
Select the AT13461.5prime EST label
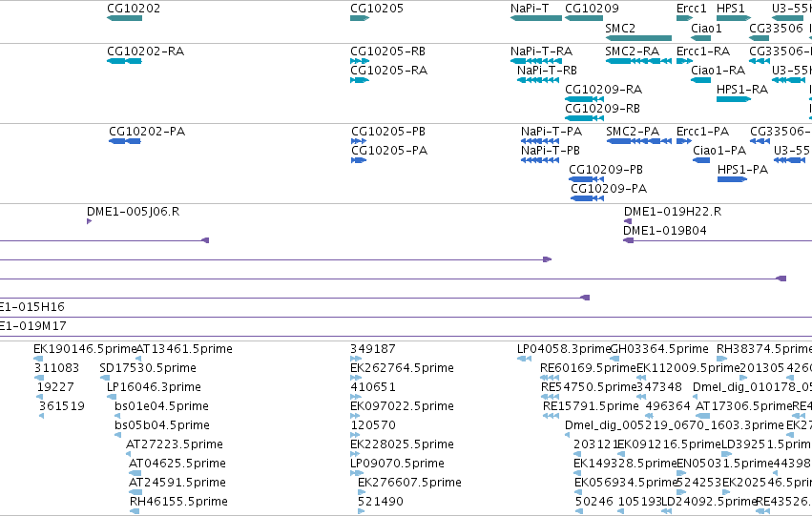[x=184, y=349]
